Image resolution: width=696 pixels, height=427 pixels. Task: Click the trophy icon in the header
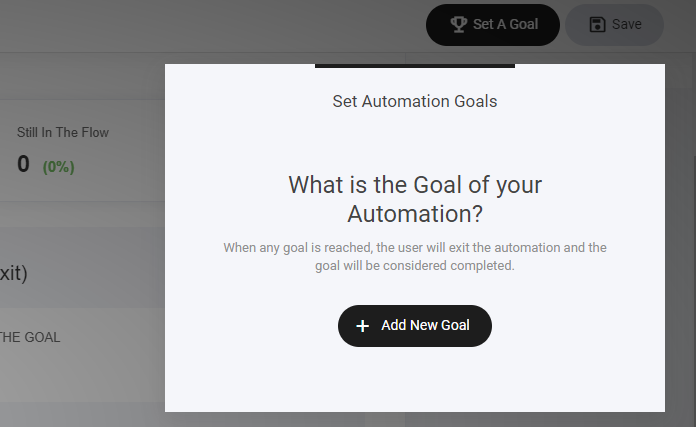(459, 25)
